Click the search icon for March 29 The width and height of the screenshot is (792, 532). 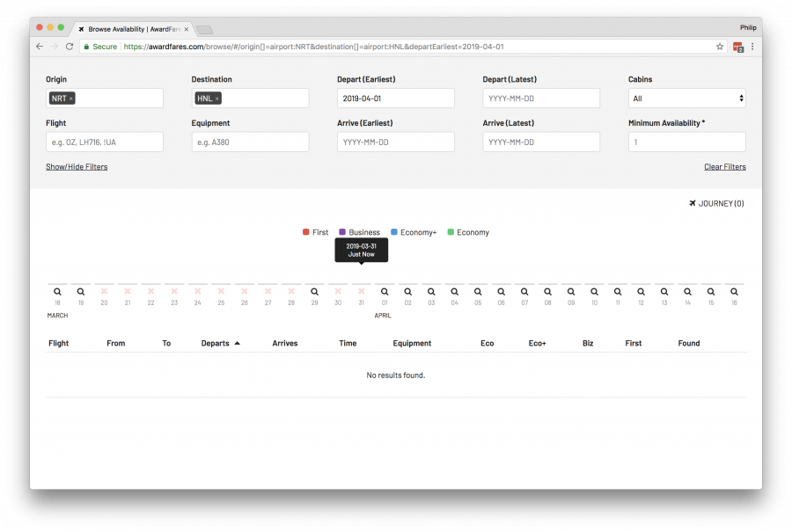(x=314, y=291)
